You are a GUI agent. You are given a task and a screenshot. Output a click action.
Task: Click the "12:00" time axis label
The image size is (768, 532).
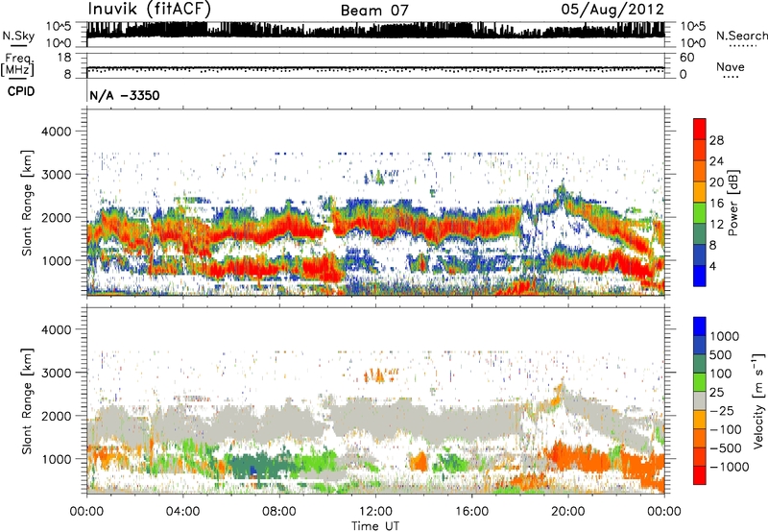375,512
